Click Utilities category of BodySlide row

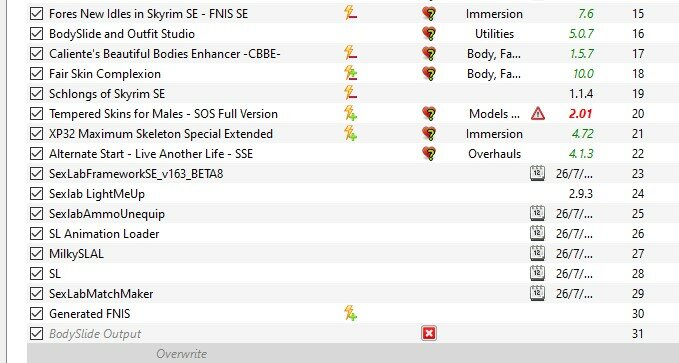coord(494,34)
